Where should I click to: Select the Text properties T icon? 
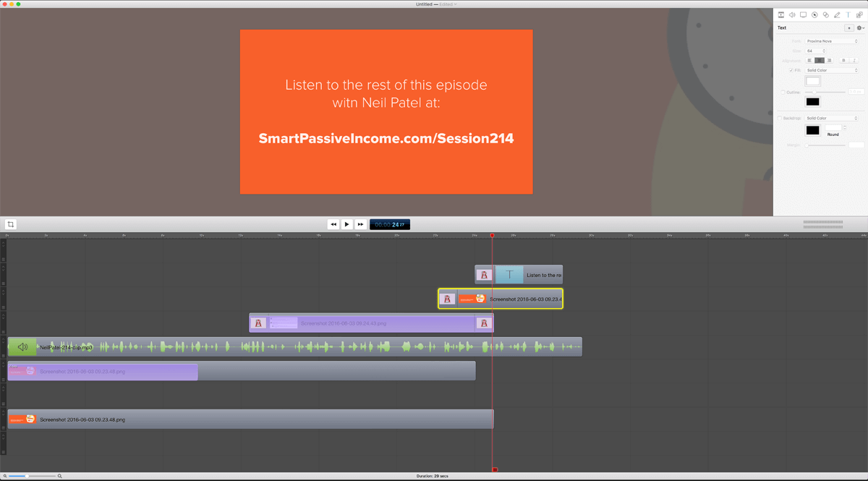coord(848,14)
